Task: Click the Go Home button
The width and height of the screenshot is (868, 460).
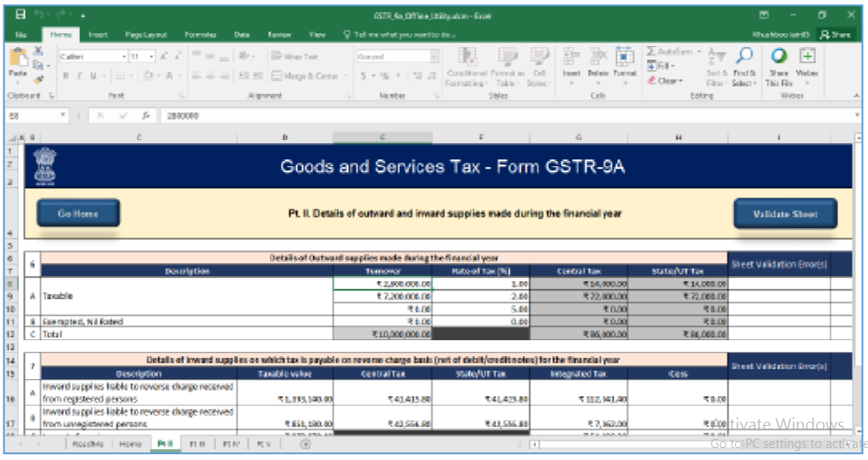Action: [x=78, y=213]
